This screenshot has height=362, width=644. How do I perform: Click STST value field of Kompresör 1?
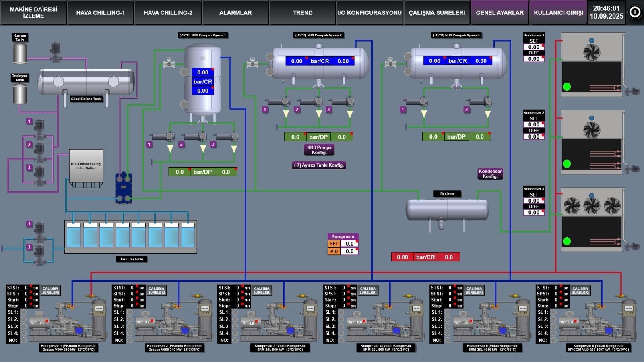[26, 288]
